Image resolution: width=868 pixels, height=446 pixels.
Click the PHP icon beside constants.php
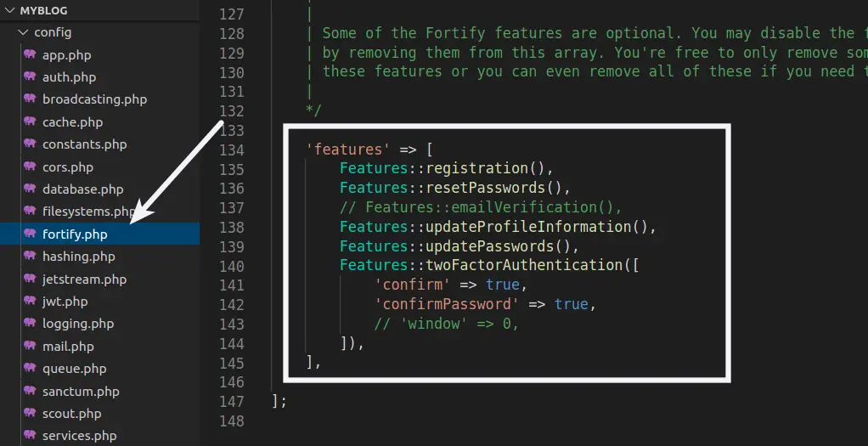(x=30, y=144)
